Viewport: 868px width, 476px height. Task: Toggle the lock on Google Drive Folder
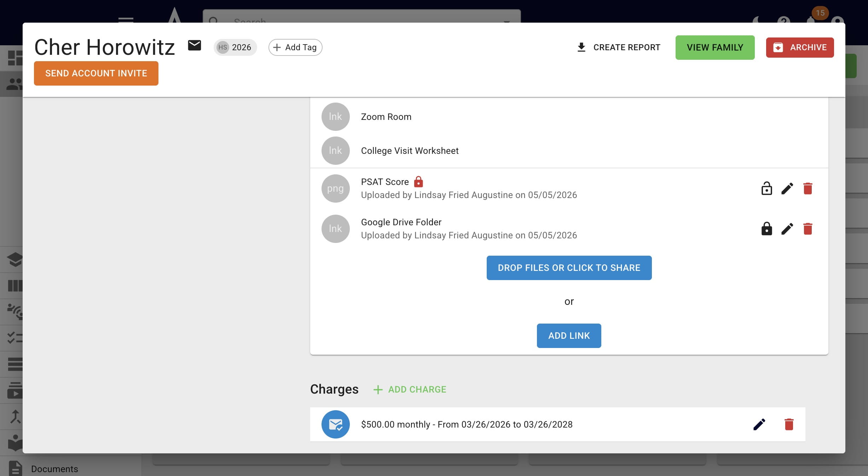click(x=766, y=229)
